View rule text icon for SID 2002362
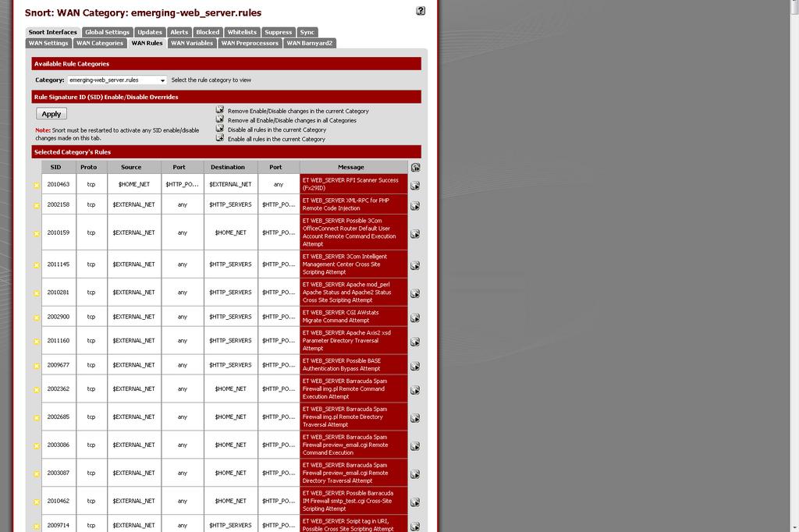 point(415,390)
